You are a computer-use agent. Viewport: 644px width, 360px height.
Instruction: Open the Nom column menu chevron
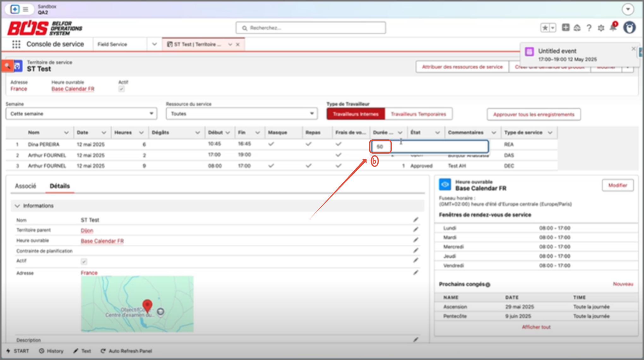[x=66, y=133]
